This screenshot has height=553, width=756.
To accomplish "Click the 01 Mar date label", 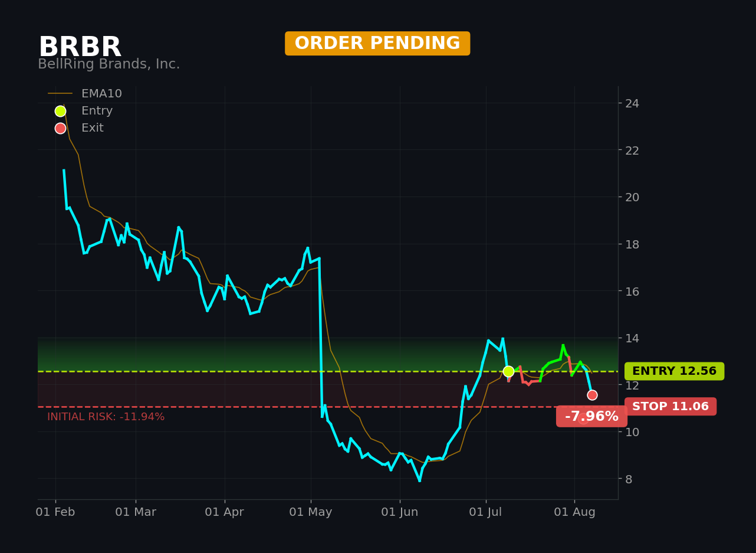I will tap(136, 512).
